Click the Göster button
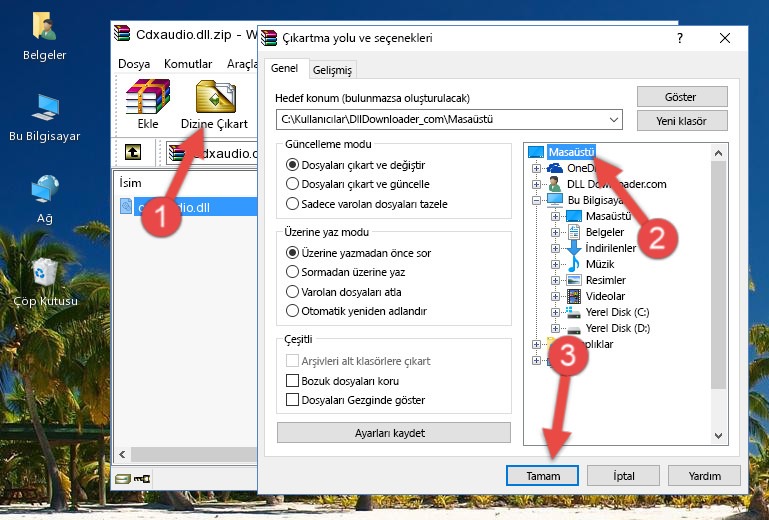The height and width of the screenshot is (520, 769). (x=682, y=97)
